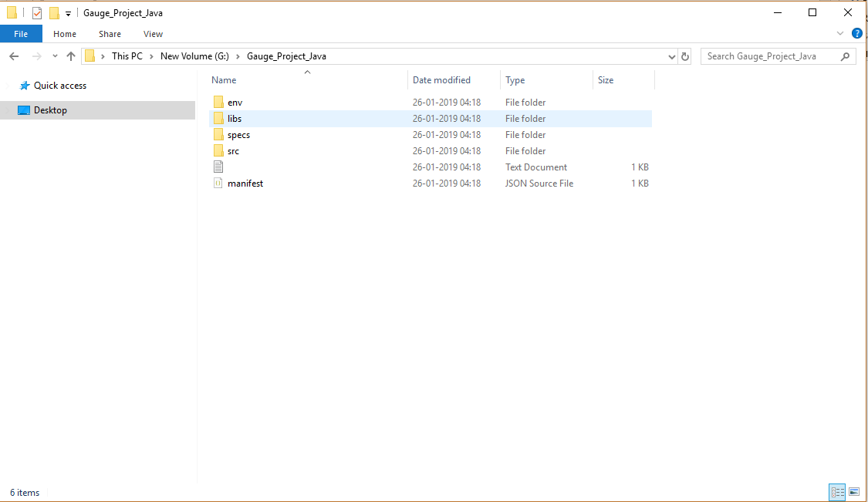868x502 pixels.
Task: Click the Quick access star icon
Action: pyautogui.click(x=25, y=86)
